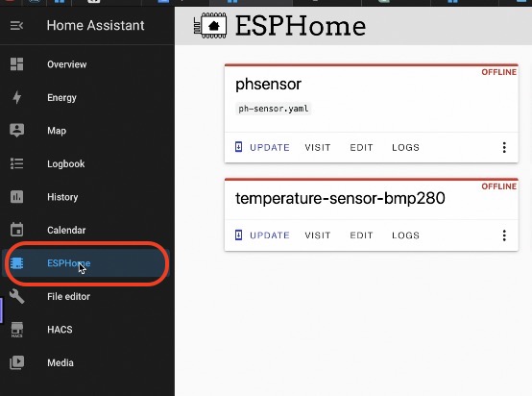Click the Calendar icon in sidebar
Viewport: 532px width, 396px height.
click(x=16, y=230)
